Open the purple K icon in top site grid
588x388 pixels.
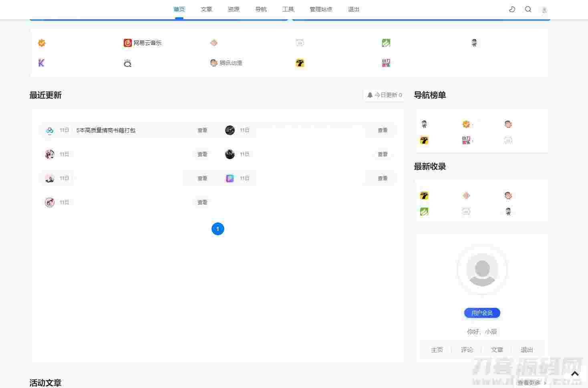coord(42,63)
